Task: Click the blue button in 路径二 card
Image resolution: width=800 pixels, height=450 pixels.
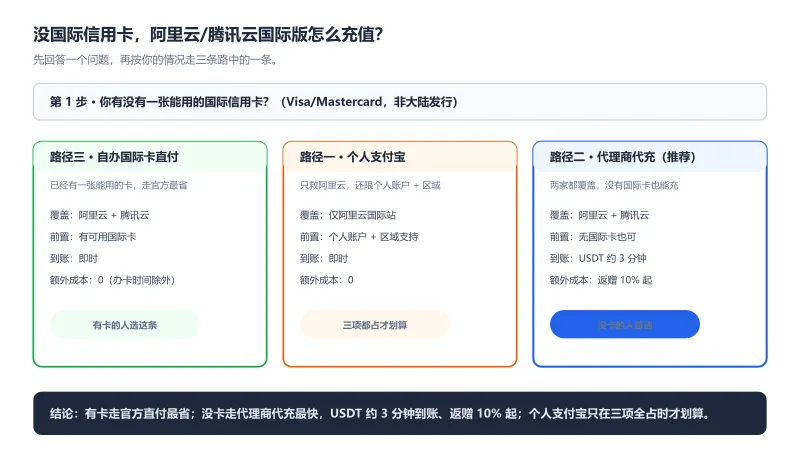Action: coord(624,324)
